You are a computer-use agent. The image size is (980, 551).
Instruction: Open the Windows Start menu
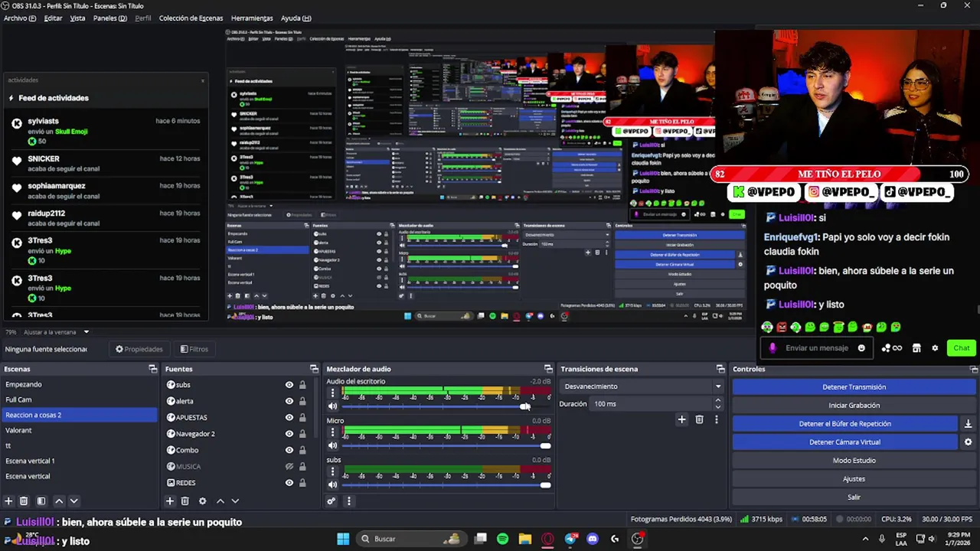pos(343,539)
